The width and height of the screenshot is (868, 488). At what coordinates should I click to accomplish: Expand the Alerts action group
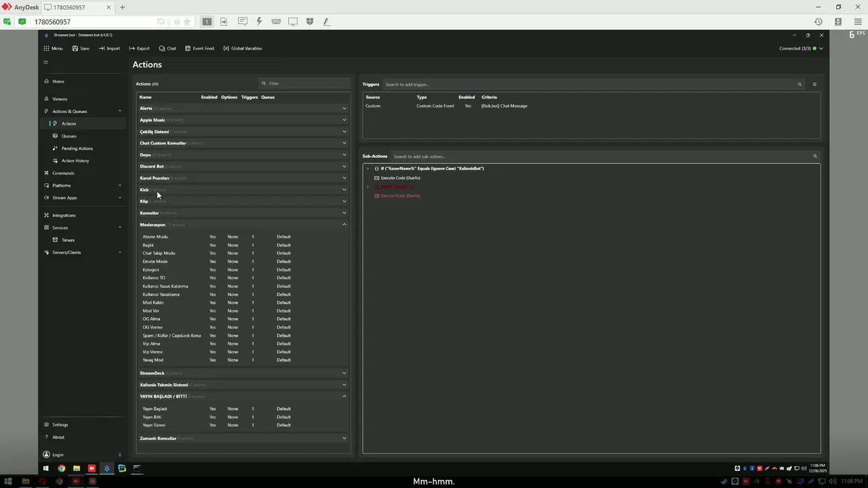click(x=344, y=108)
